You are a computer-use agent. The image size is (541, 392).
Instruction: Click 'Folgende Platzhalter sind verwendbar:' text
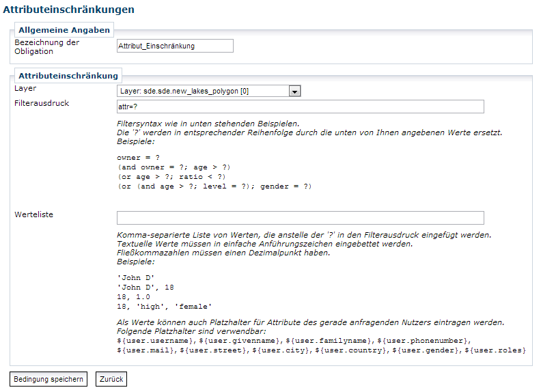(x=191, y=331)
